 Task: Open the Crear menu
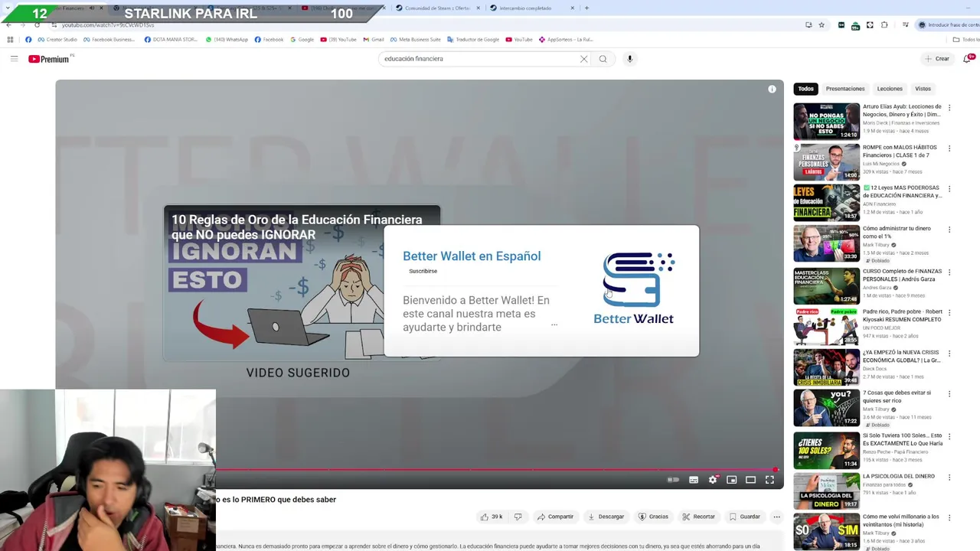[x=936, y=59]
